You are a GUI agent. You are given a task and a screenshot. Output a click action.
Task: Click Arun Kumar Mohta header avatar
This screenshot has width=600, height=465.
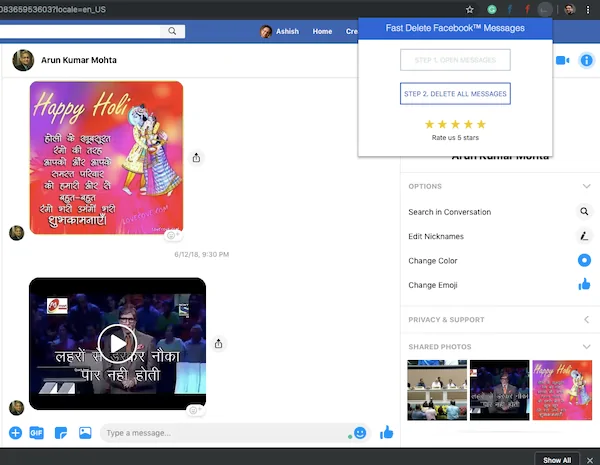tap(23, 60)
